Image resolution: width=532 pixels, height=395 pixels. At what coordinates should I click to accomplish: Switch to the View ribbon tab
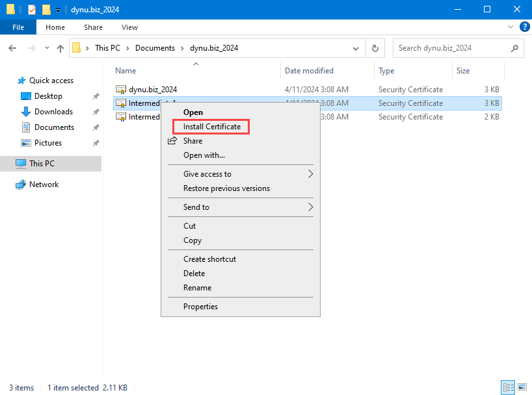point(129,27)
